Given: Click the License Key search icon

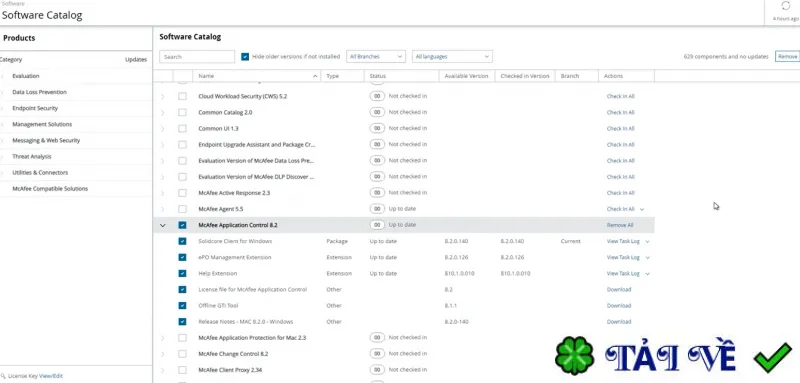Looking at the screenshot, I should pyautogui.click(x=3, y=376).
